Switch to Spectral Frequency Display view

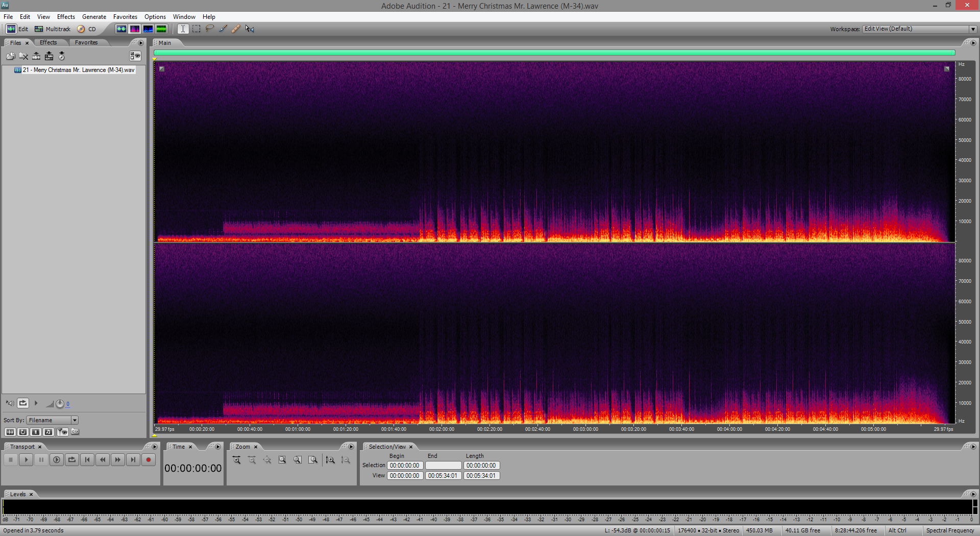point(135,29)
